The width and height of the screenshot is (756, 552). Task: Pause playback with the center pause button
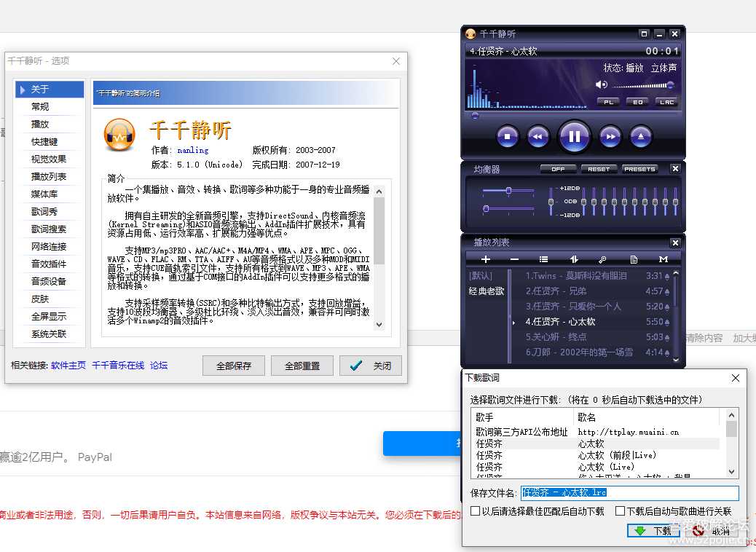click(x=574, y=136)
